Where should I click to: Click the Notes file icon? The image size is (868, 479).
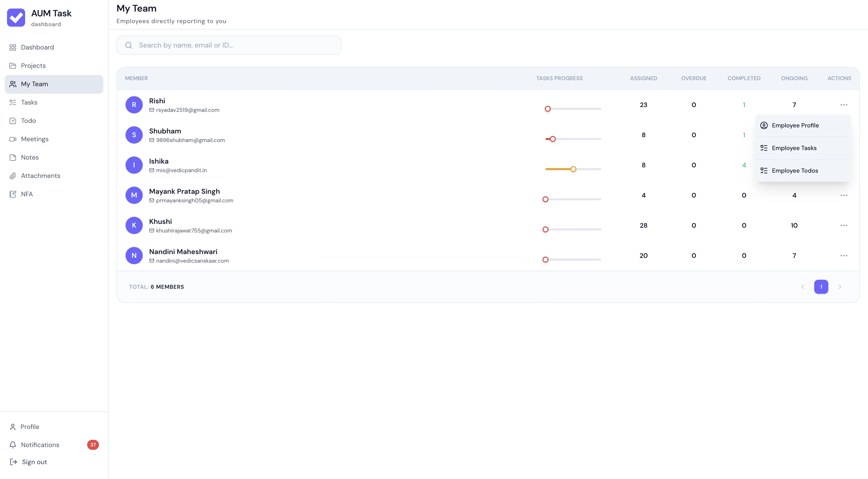pos(13,157)
